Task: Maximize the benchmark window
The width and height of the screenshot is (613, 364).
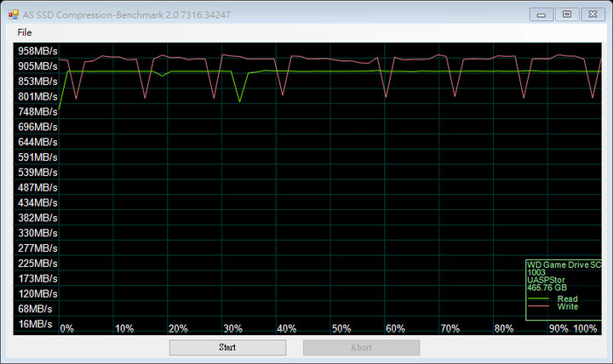Action: (x=567, y=14)
